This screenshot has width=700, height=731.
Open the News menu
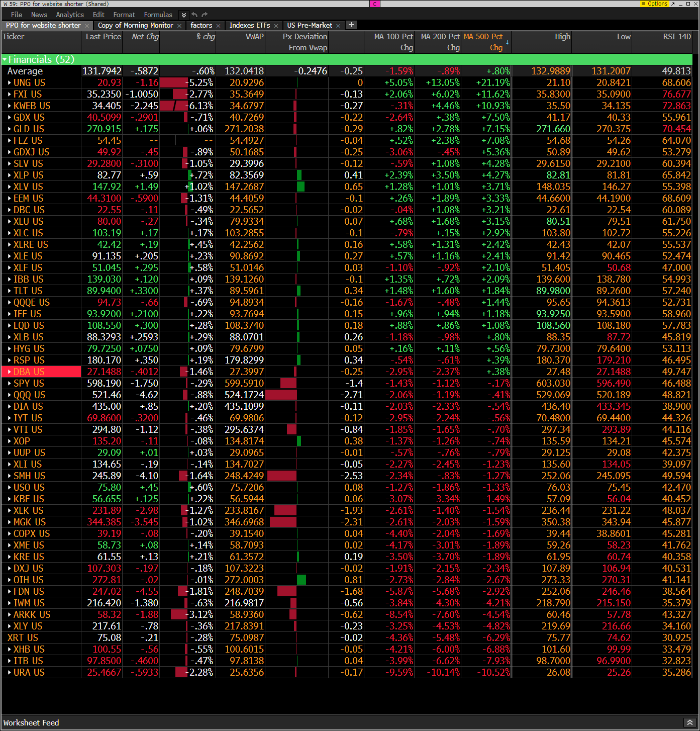39,15
